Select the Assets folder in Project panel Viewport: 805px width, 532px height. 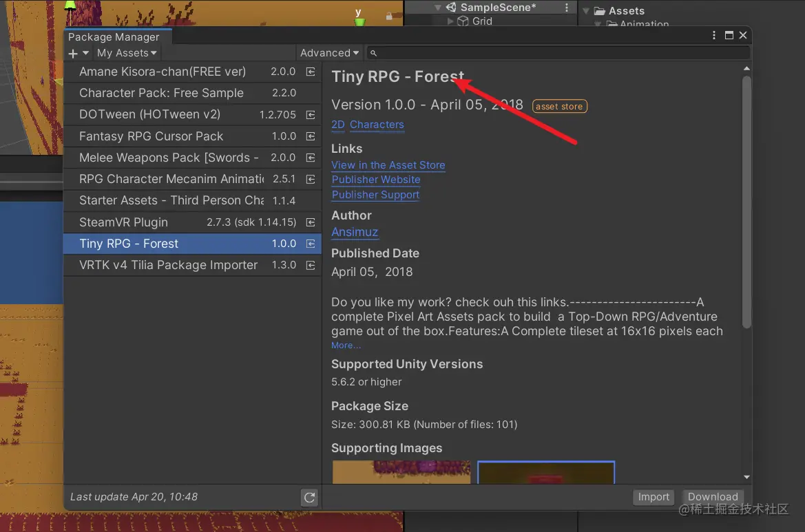pyautogui.click(x=627, y=11)
